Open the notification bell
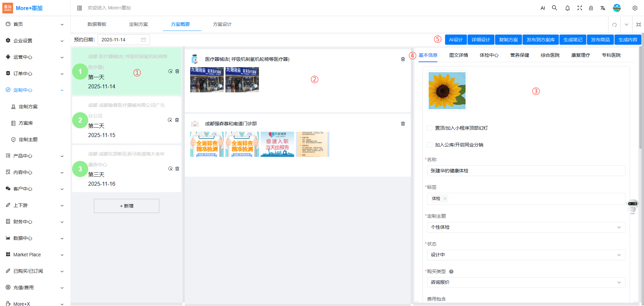The height and width of the screenshot is (306, 644). (x=567, y=8)
